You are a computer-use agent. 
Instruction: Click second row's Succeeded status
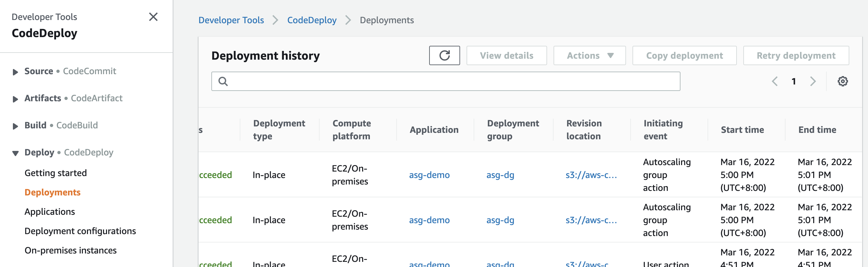point(215,220)
